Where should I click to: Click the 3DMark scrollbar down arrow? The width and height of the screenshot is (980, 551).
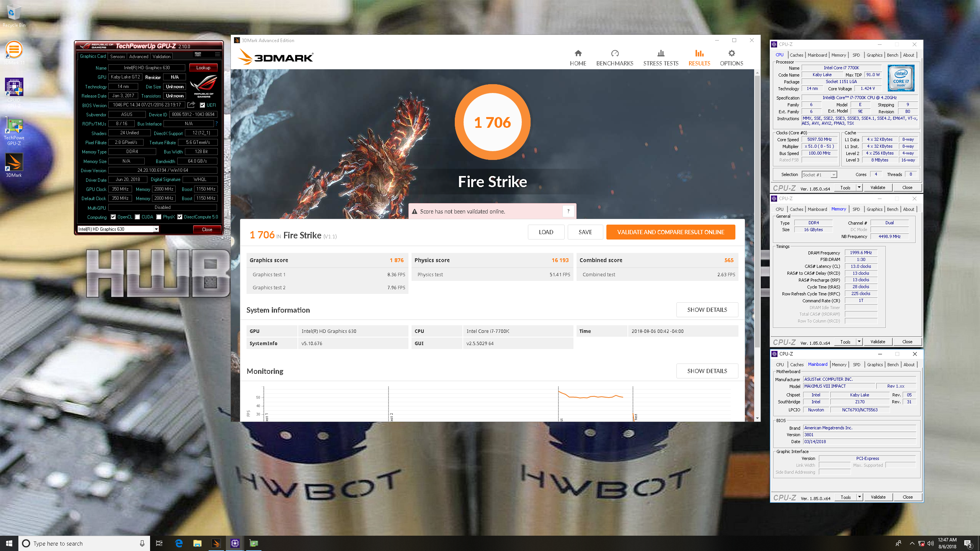click(757, 418)
